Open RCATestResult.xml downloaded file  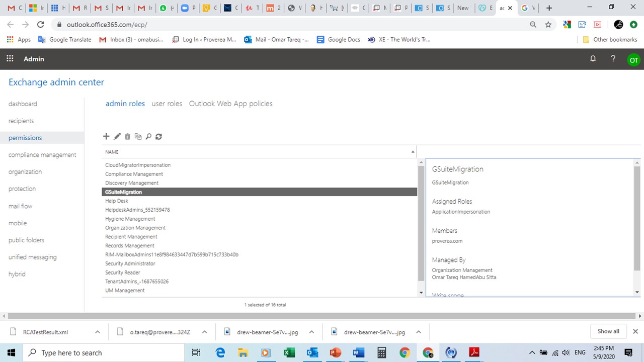45,332
